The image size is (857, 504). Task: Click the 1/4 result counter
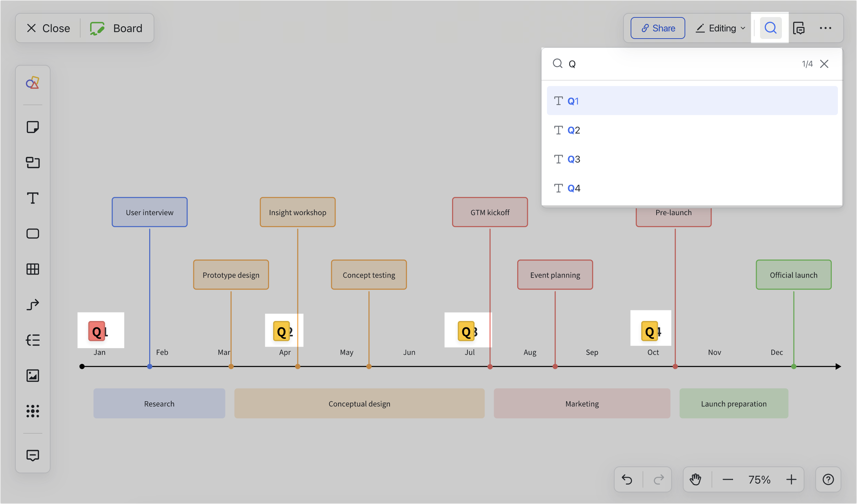(x=807, y=64)
